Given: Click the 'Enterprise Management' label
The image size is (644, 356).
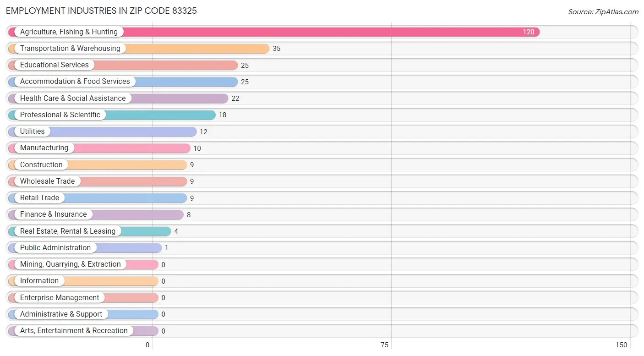Looking at the screenshot, I should [x=60, y=297].
